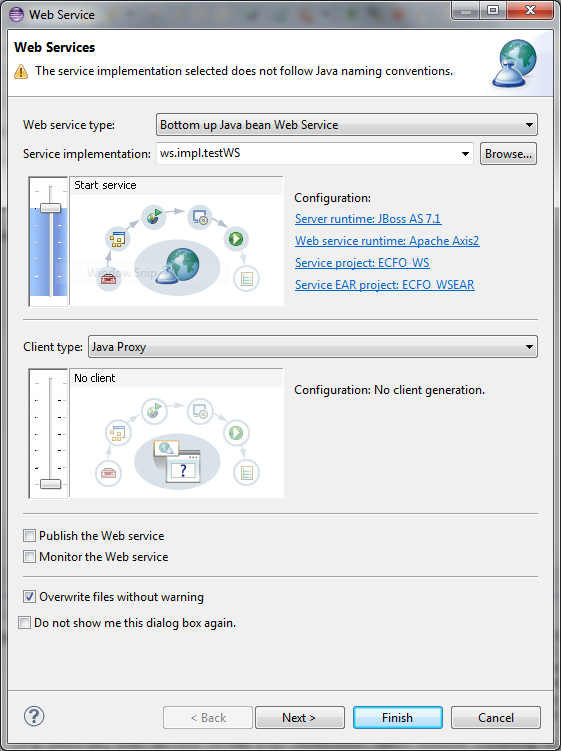Click the client Start stage play icon
Viewport: 561px width, 751px height.
coord(236,432)
